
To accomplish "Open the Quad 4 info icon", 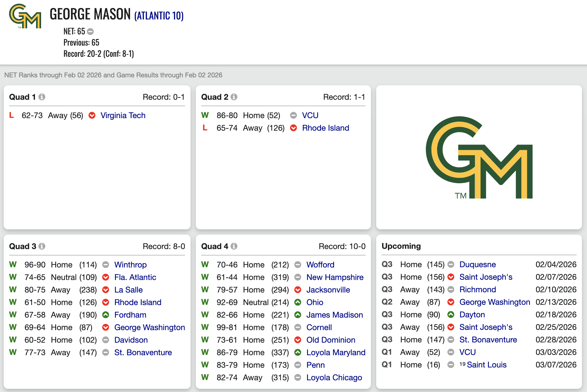I will point(234,246).
